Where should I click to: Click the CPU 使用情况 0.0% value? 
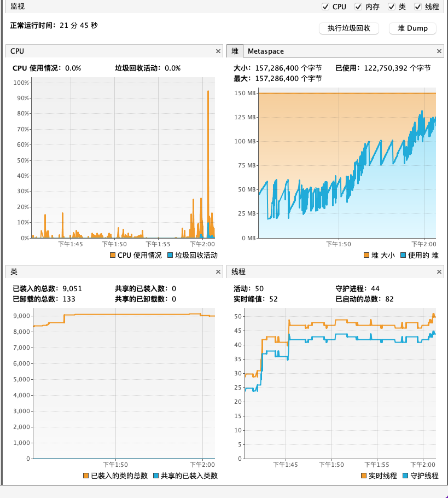click(73, 68)
